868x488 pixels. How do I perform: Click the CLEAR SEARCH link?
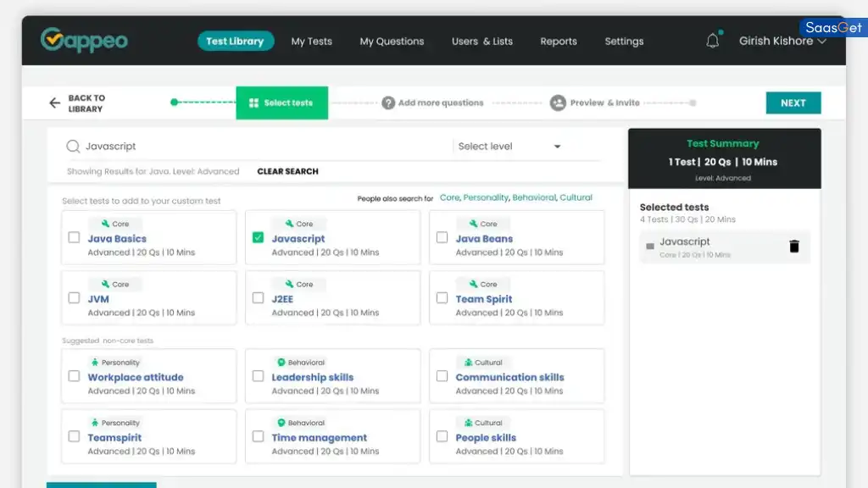pos(287,170)
